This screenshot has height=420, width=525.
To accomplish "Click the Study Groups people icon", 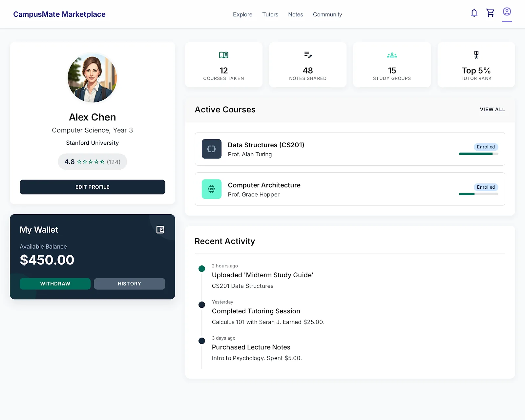I will pos(392,55).
